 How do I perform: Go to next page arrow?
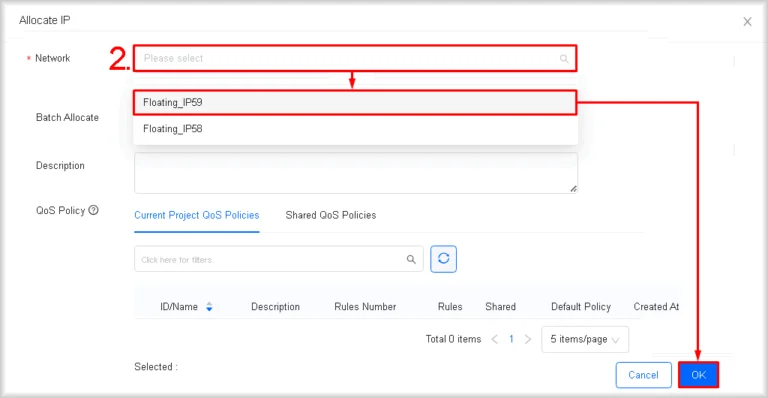(x=528, y=339)
